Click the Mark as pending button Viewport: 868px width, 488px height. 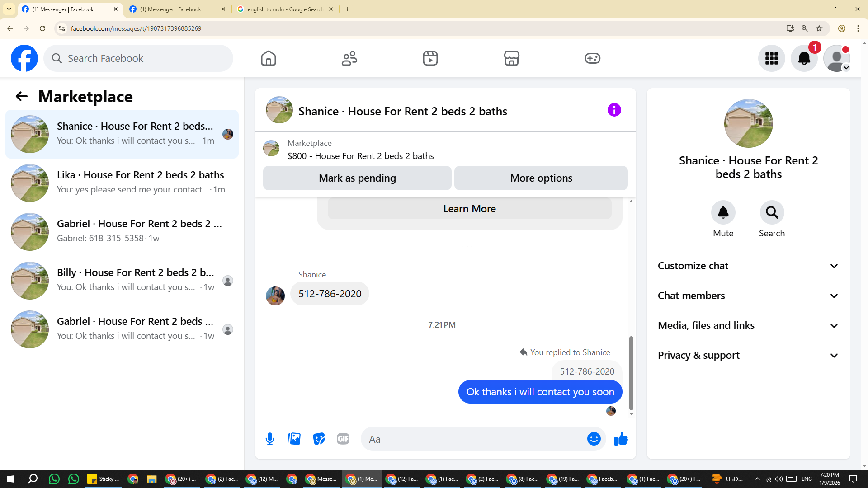coord(357,178)
